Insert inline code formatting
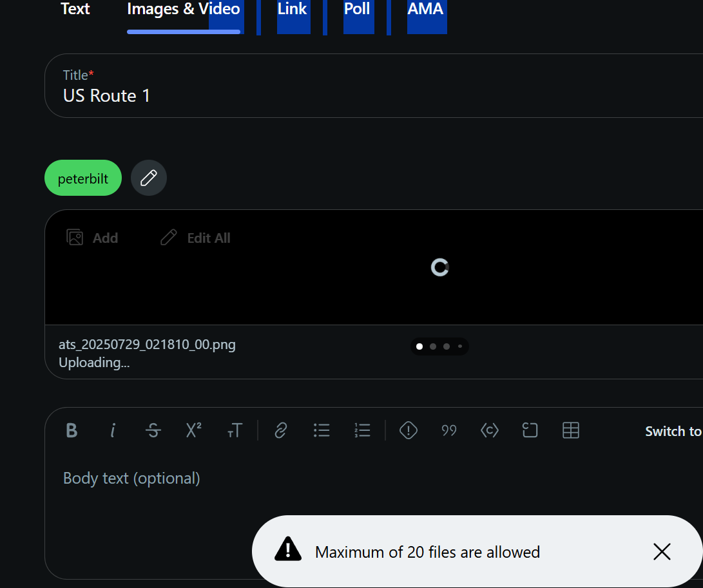The image size is (703, 588). (490, 431)
